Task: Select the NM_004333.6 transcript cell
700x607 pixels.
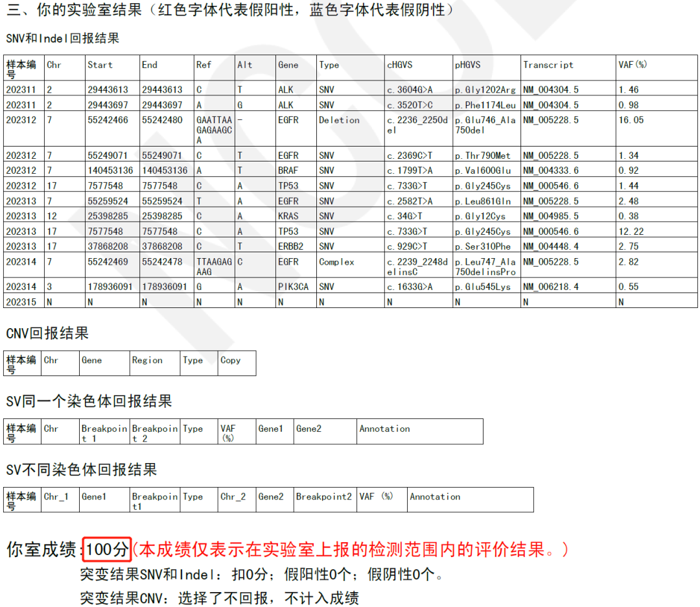Action: point(551,171)
